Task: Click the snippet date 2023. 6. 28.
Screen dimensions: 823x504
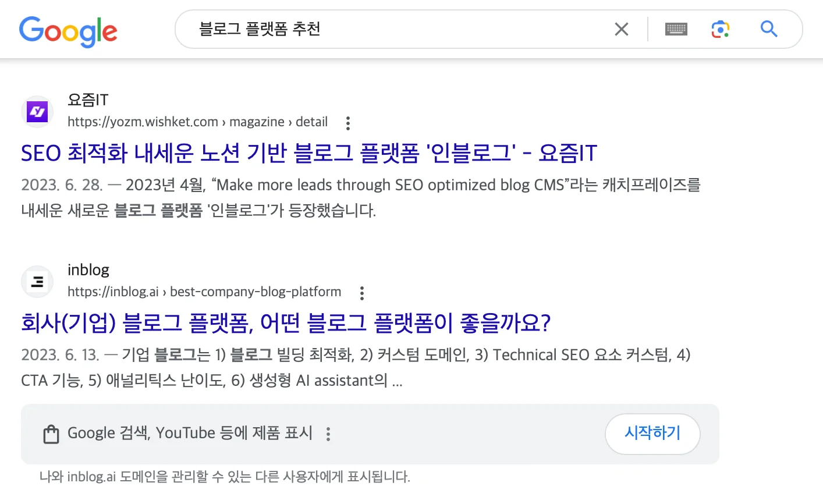Action: pyautogui.click(x=63, y=184)
